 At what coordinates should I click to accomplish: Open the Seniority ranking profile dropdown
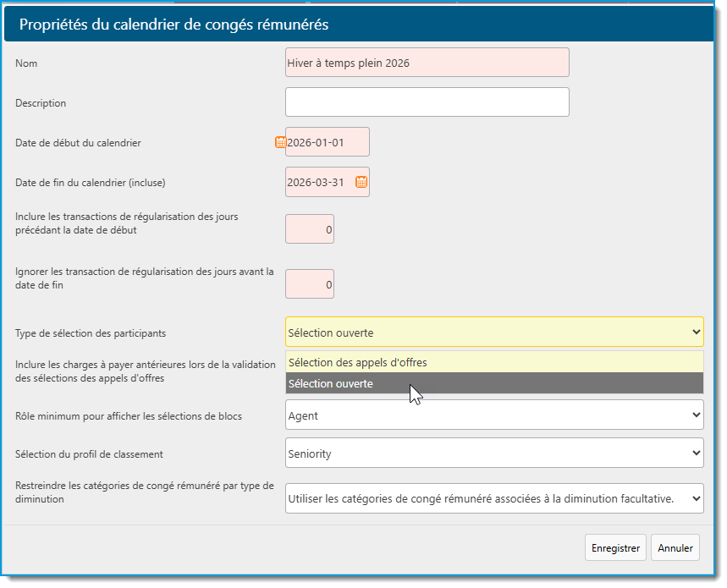[494, 453]
